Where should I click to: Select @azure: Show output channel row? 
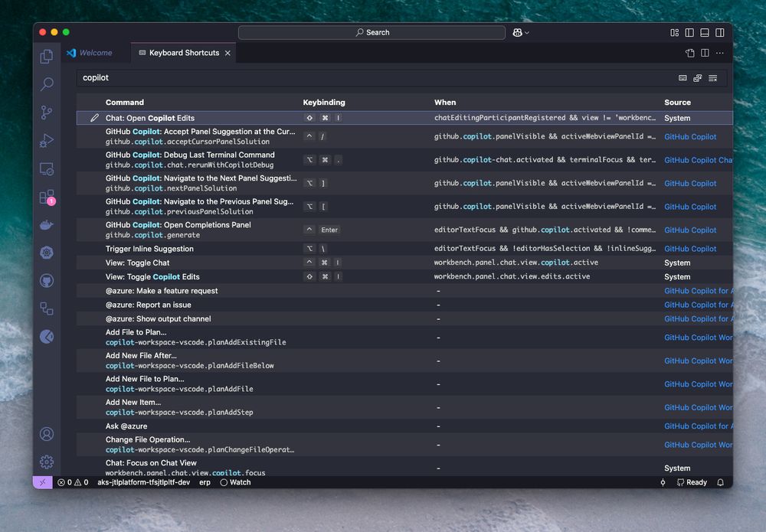click(404, 318)
